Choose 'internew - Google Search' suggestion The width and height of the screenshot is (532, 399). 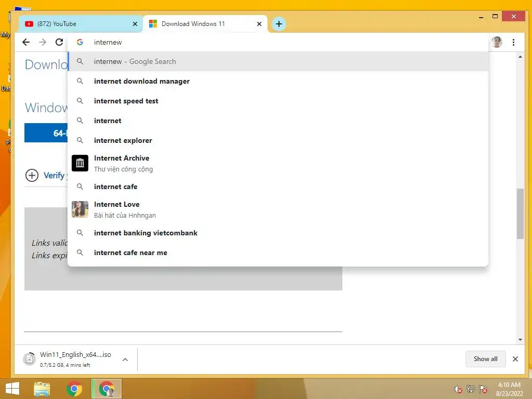tap(278, 61)
